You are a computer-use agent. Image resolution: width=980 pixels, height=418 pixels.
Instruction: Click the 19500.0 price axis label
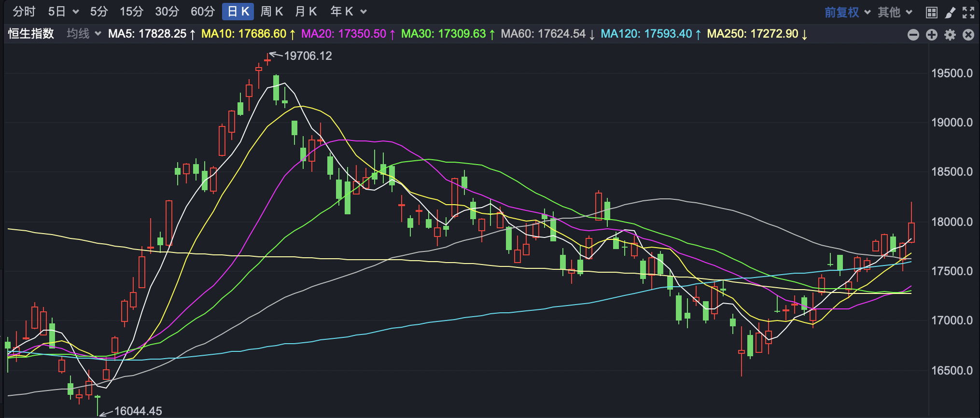[952, 73]
